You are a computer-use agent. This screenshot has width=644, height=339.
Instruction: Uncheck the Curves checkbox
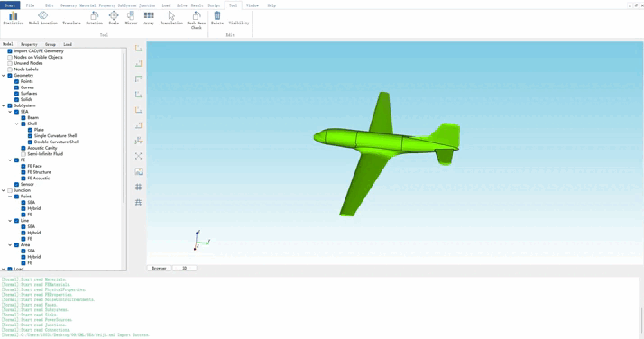tap(17, 87)
